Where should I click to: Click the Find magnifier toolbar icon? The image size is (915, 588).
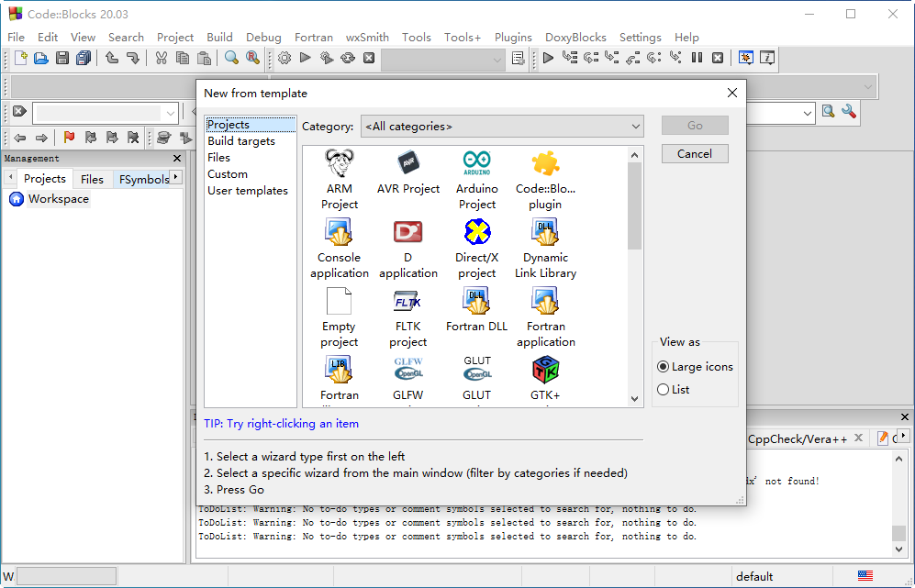click(x=231, y=58)
